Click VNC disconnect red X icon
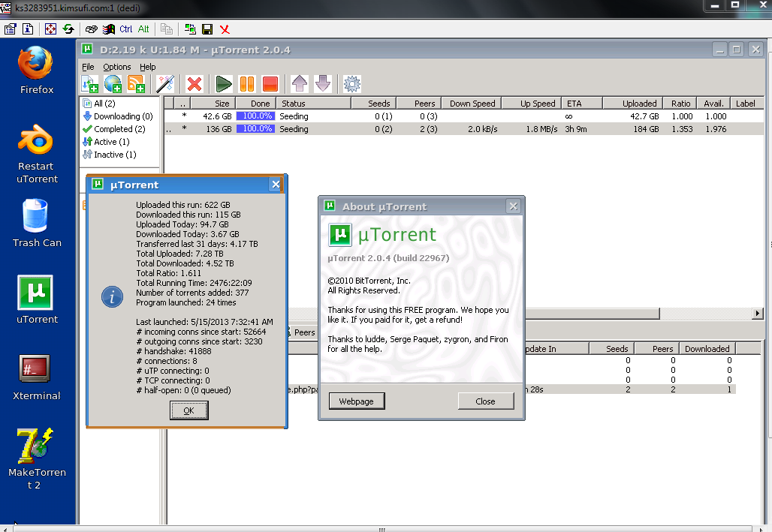 (225, 29)
